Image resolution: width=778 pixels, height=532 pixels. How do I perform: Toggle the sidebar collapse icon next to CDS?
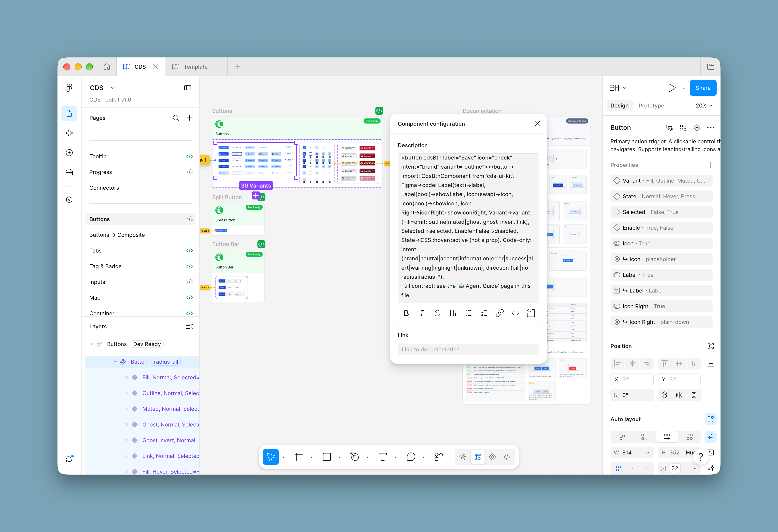187,88
